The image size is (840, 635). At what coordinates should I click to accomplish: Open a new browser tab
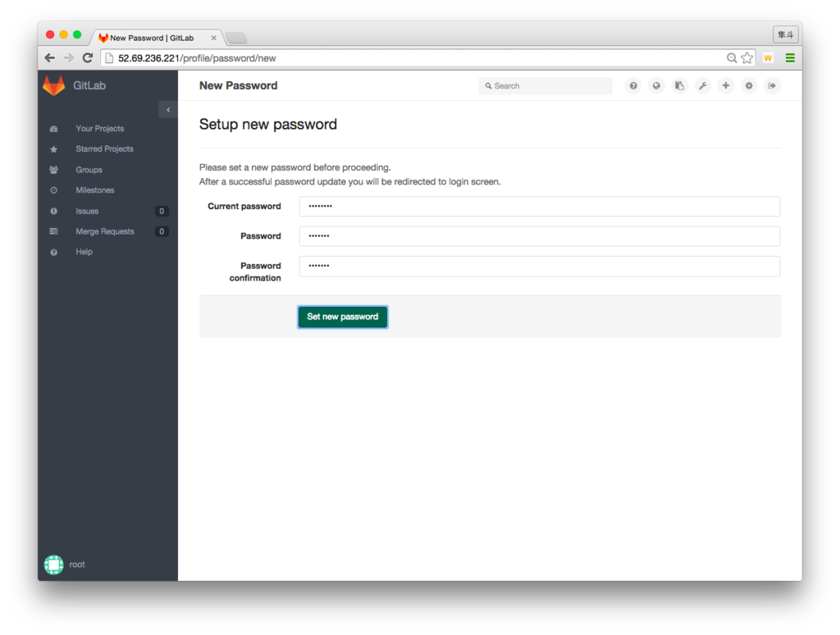tap(236, 38)
